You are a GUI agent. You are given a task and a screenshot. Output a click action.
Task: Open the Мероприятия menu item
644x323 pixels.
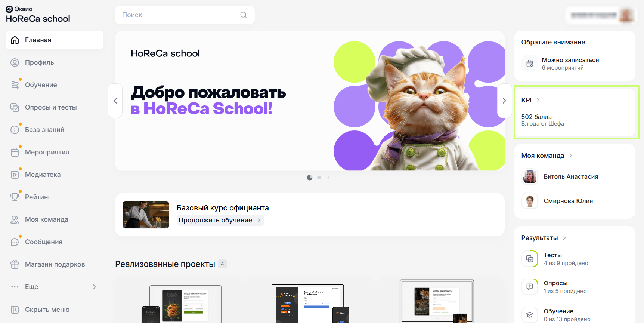(x=55, y=152)
